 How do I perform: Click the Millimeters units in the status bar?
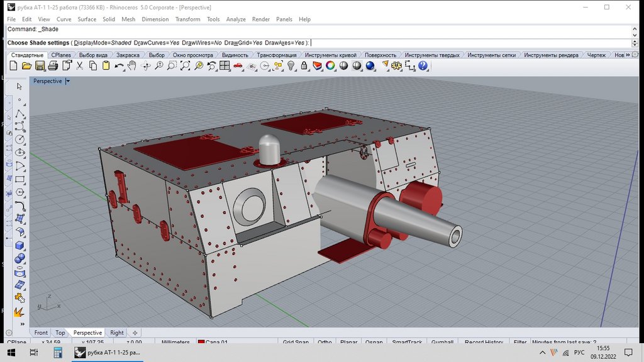click(175, 341)
